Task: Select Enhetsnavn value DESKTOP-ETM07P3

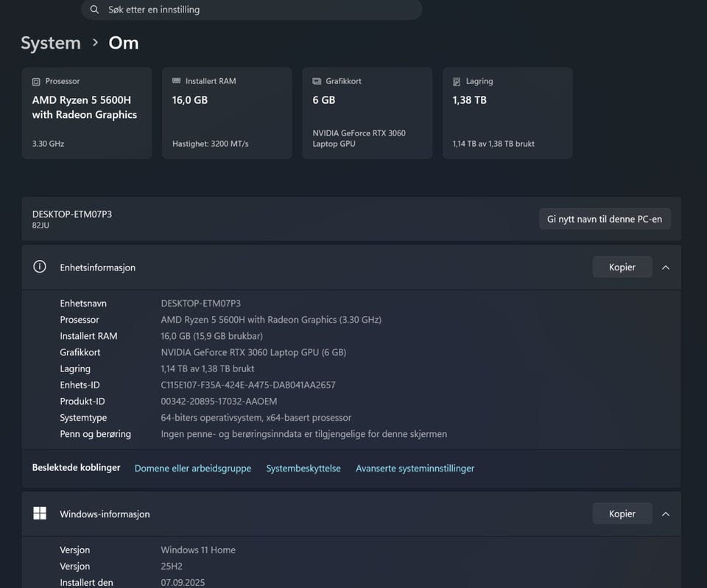Action: click(x=200, y=304)
